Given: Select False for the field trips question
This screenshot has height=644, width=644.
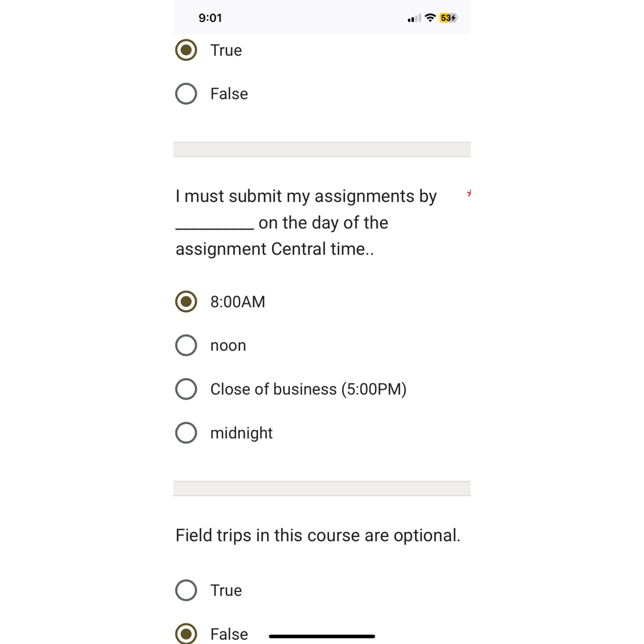Looking at the screenshot, I should [186, 634].
